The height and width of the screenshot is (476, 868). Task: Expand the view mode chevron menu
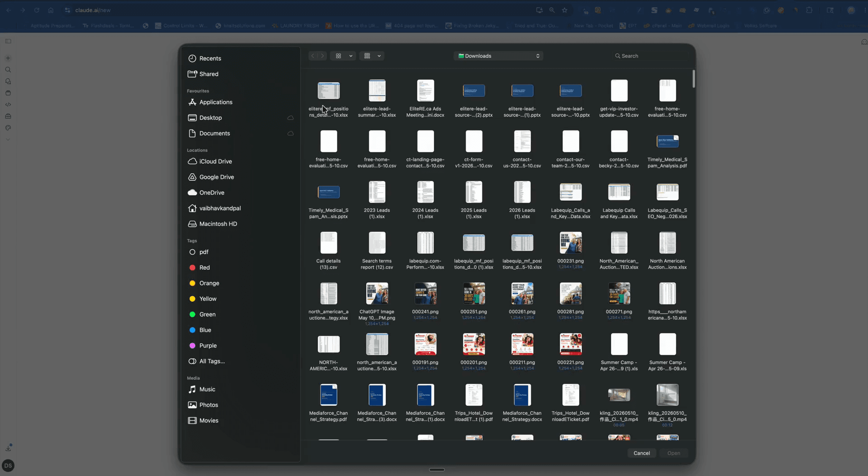[x=351, y=56]
